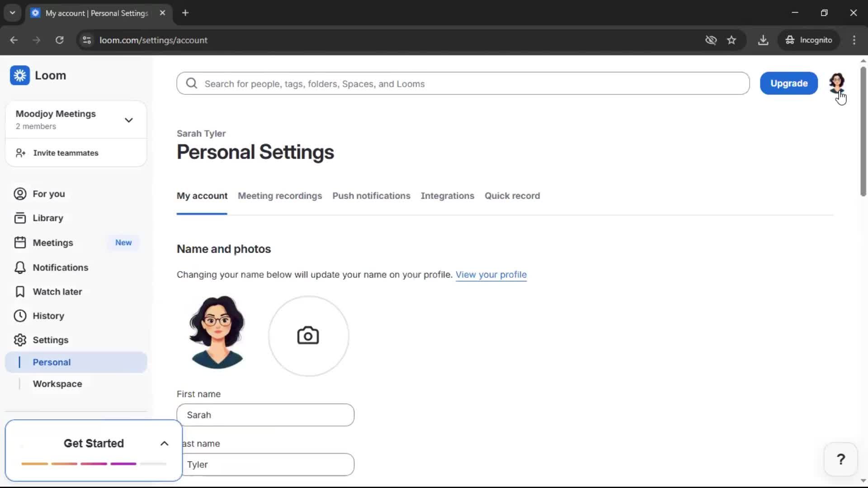The image size is (868, 488).
Task: Open the For you section
Action: tap(19, 193)
